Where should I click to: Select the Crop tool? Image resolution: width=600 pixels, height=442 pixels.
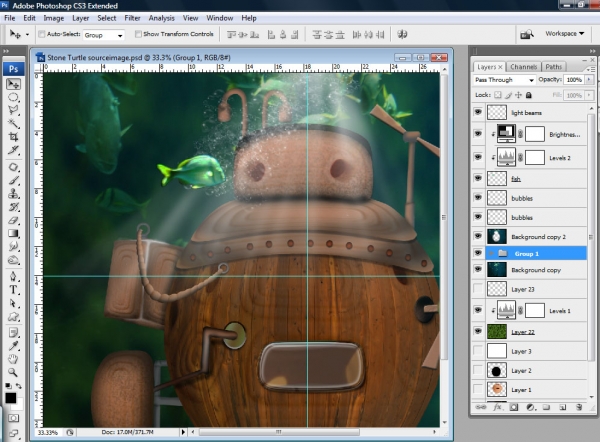(x=13, y=137)
